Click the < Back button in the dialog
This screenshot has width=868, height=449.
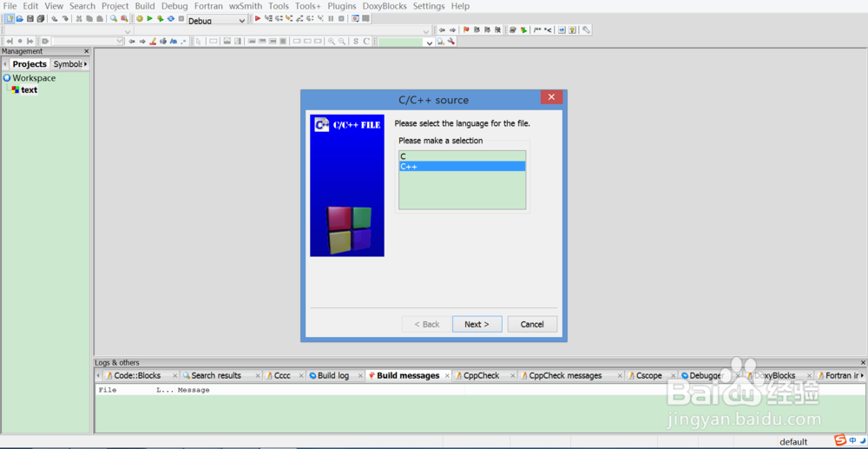(427, 325)
